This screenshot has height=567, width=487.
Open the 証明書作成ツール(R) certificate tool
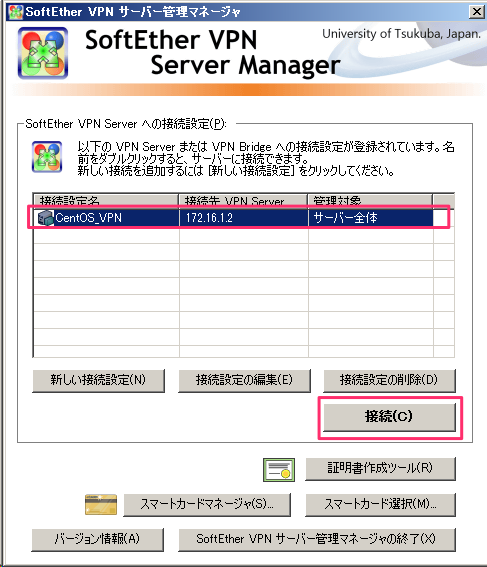coord(380,469)
